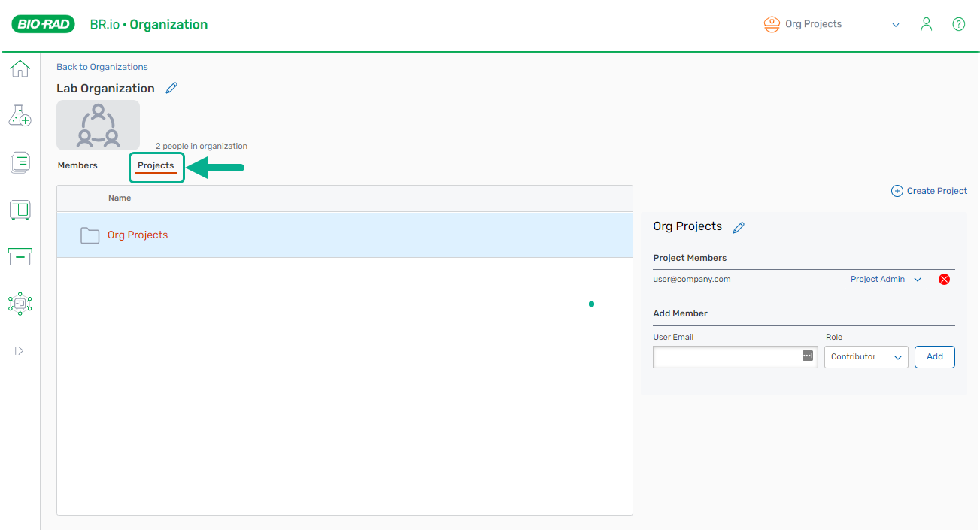Image resolution: width=980 pixels, height=530 pixels.
Task: Switch to the Members tab
Action: [77, 165]
